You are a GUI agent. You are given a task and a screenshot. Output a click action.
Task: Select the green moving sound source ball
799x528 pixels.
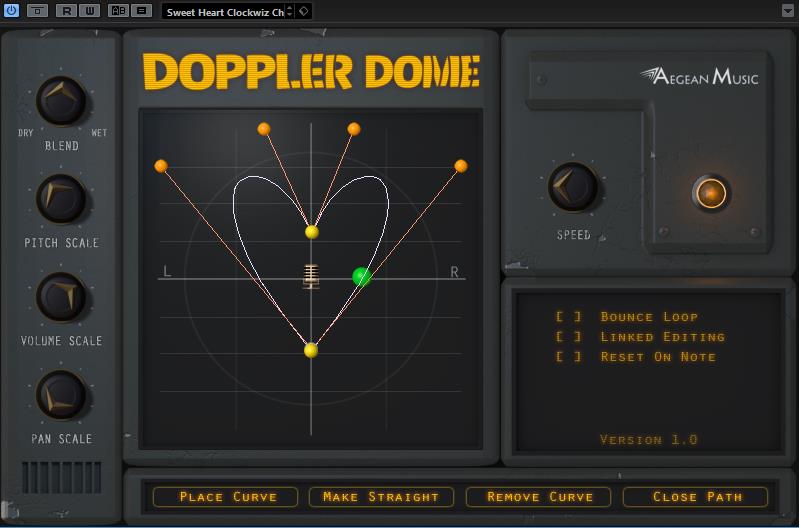click(x=362, y=277)
